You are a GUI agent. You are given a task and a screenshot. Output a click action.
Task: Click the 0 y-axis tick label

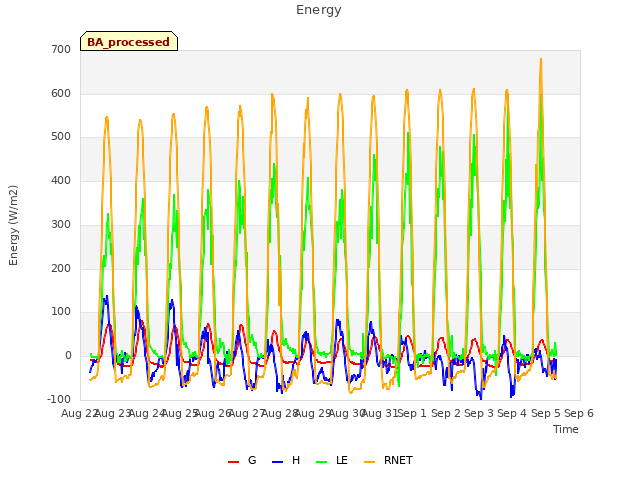68,356
